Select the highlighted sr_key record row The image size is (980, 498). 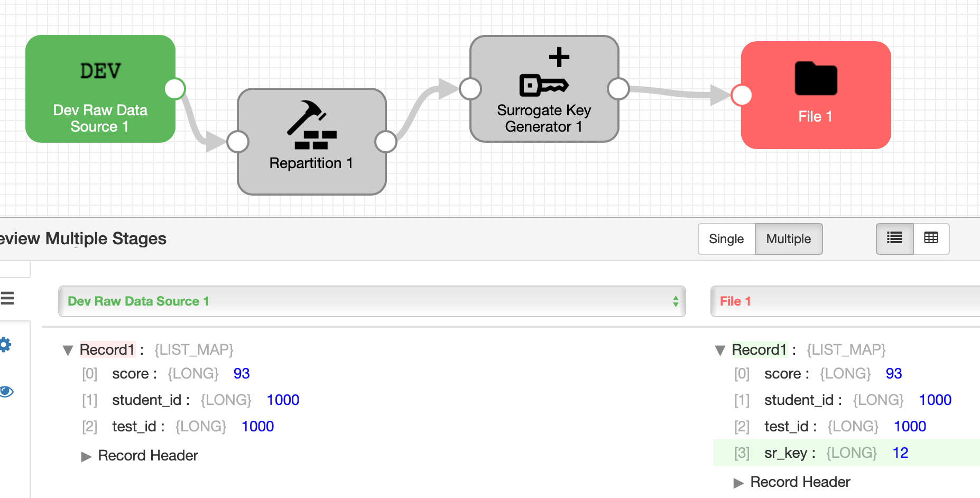click(844, 453)
